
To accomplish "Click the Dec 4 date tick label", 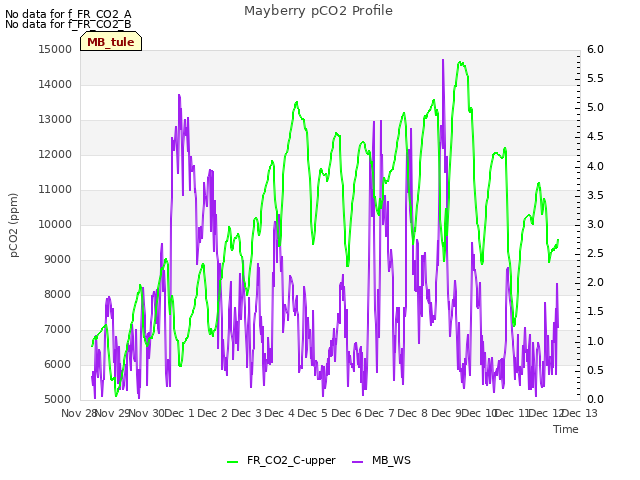I will 279,413.
